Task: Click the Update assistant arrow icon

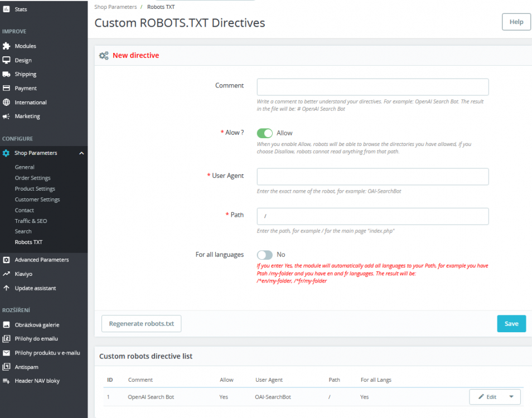Action: pyautogui.click(x=6, y=288)
